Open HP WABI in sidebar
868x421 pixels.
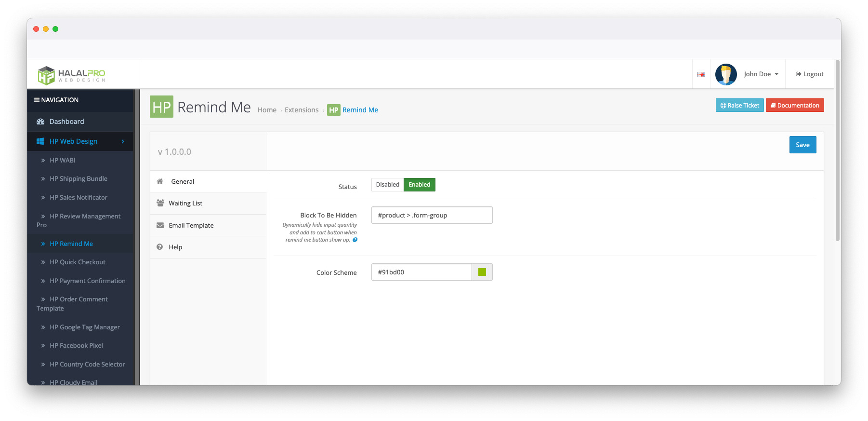(80, 161)
